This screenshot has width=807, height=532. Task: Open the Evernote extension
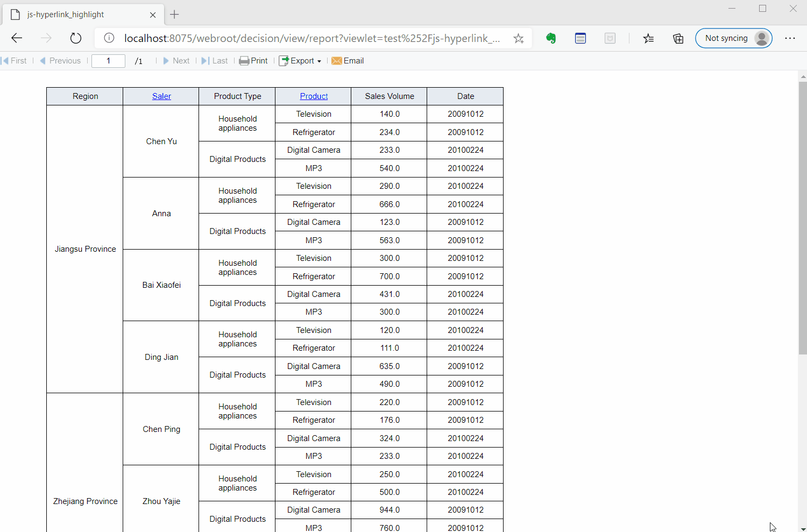(551, 38)
